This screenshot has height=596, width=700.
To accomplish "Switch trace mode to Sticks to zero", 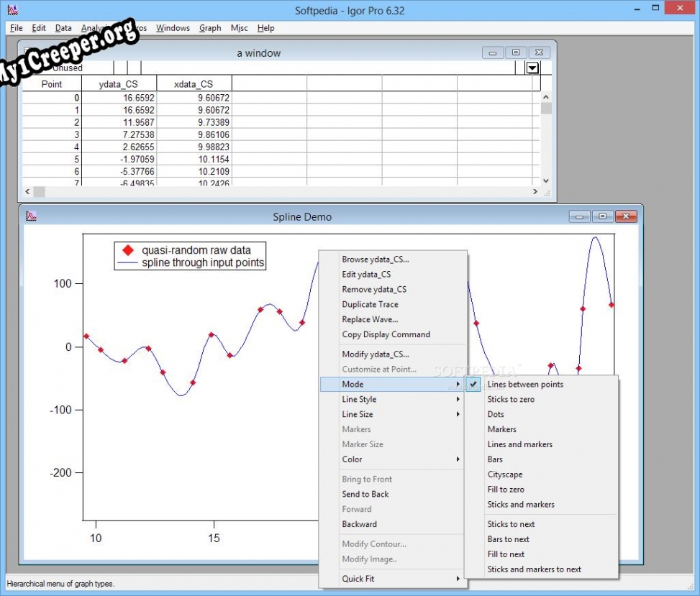I will coord(511,399).
